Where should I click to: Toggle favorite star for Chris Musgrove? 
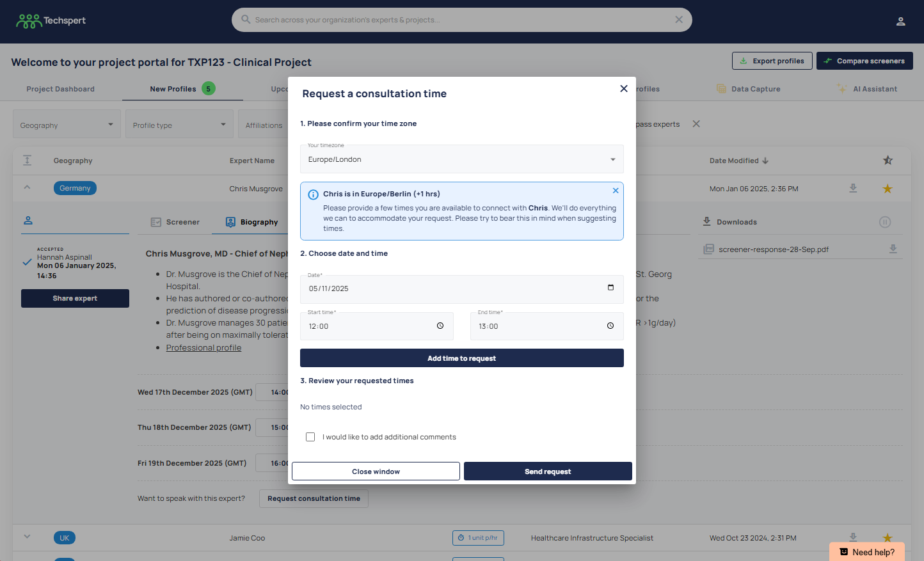[888, 189]
